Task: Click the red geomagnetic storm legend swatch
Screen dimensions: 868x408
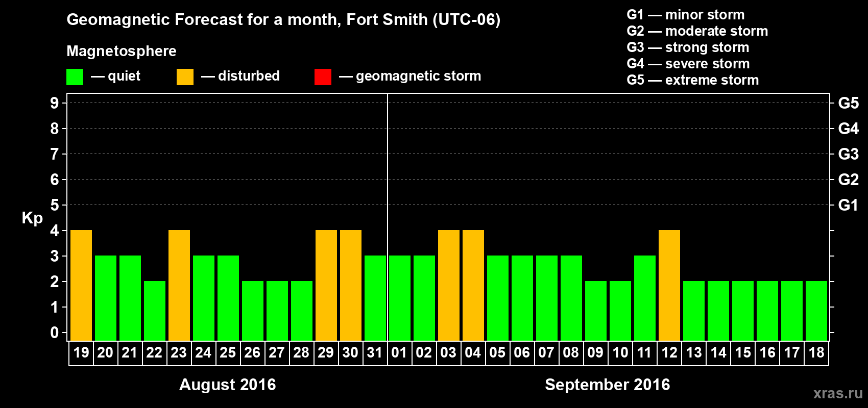Action: 323,77
